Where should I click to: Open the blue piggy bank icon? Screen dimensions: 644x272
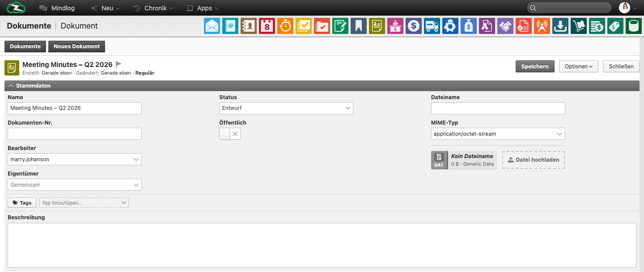coord(450,26)
